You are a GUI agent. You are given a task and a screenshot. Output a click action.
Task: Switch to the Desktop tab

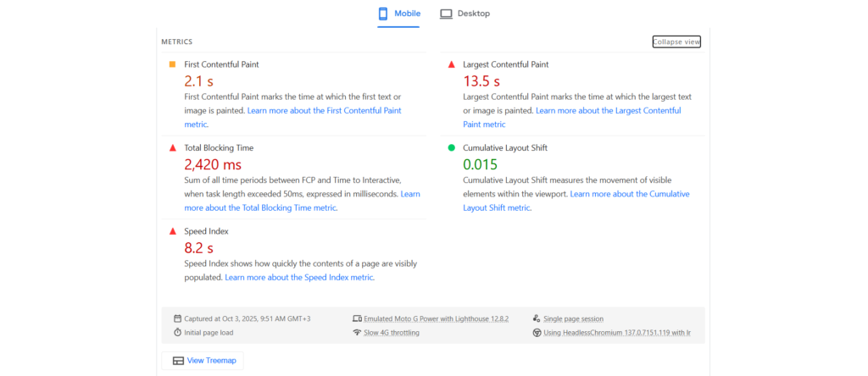[465, 14]
